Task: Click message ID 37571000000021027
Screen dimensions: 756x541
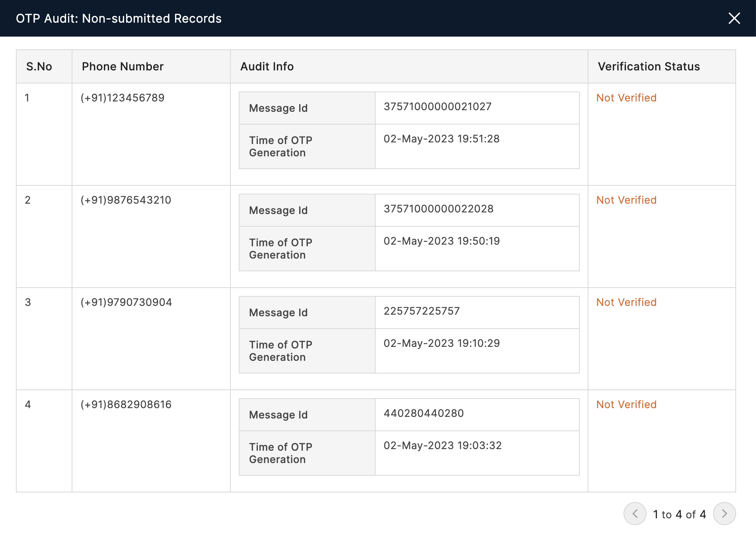Action: coord(437,107)
